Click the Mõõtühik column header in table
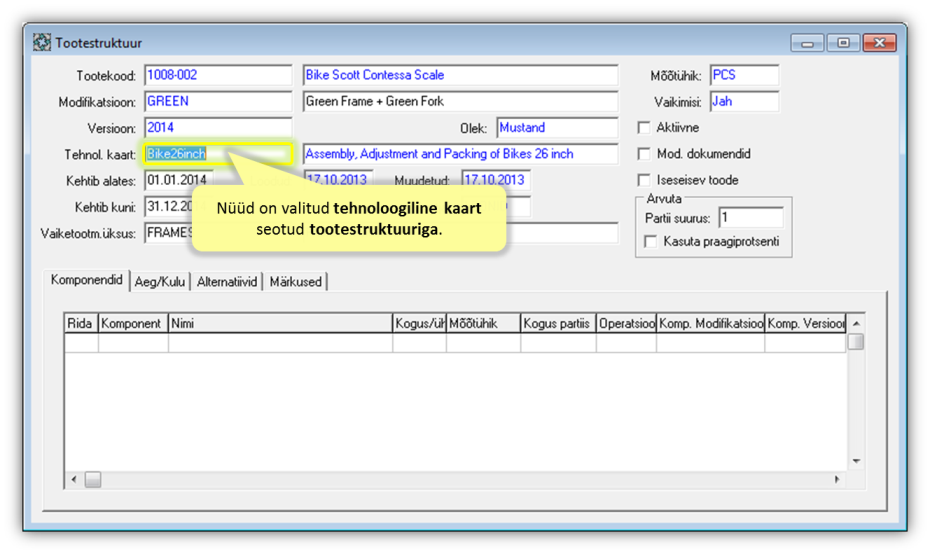The height and width of the screenshot is (554, 930). point(483,323)
